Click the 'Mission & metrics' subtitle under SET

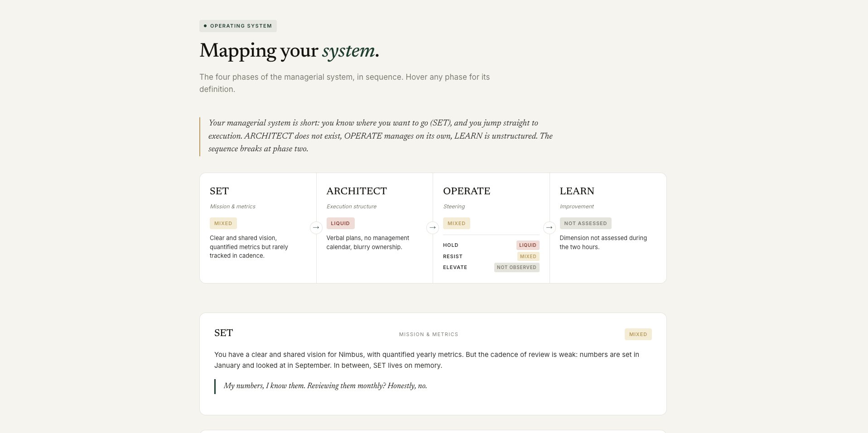click(232, 207)
